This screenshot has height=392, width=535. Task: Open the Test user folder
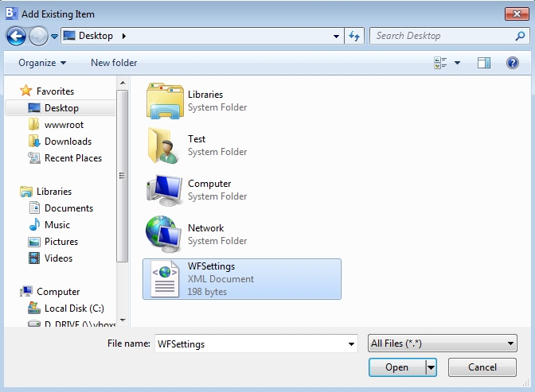pos(165,145)
